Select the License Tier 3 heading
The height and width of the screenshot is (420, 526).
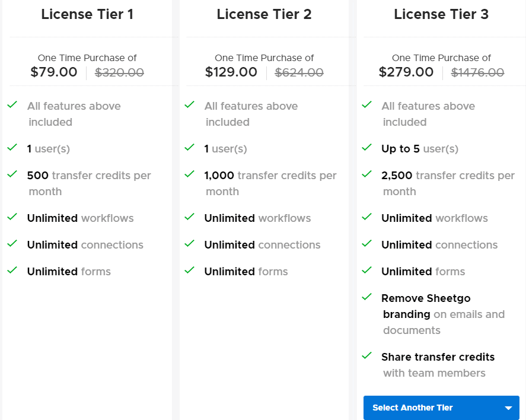click(441, 14)
